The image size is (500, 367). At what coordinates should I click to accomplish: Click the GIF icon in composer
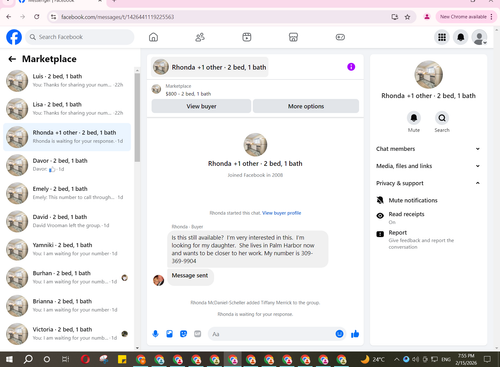point(198,334)
